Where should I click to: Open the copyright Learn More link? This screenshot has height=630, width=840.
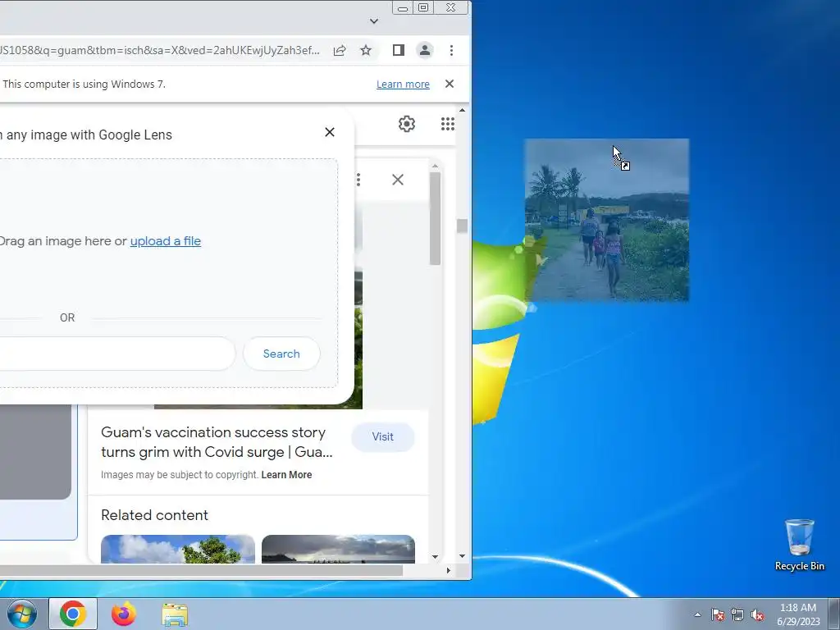[x=286, y=475]
